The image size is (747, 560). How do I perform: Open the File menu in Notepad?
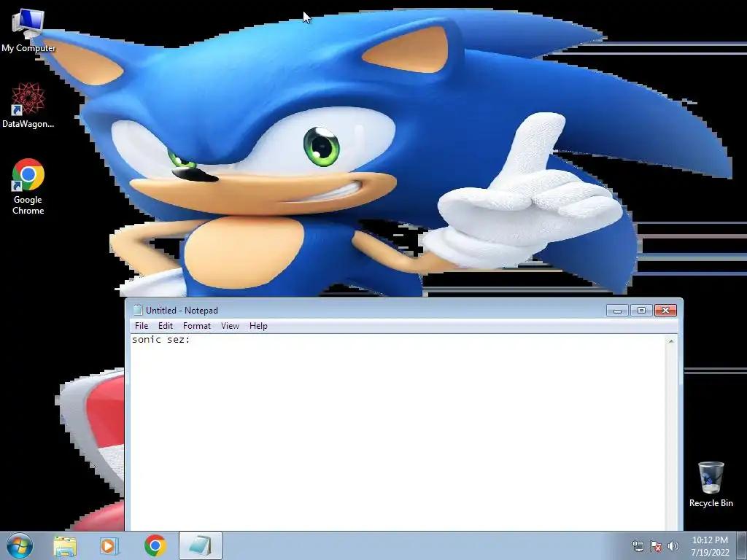142,326
